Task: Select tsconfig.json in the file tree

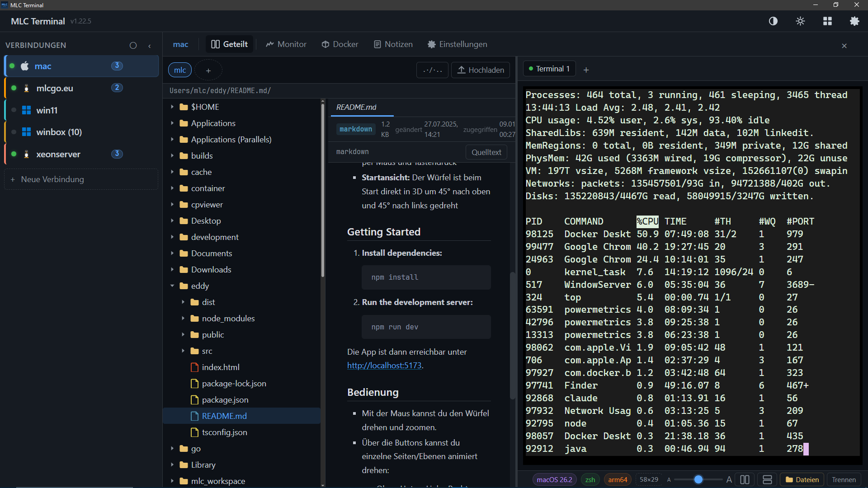Action: click(224, 432)
